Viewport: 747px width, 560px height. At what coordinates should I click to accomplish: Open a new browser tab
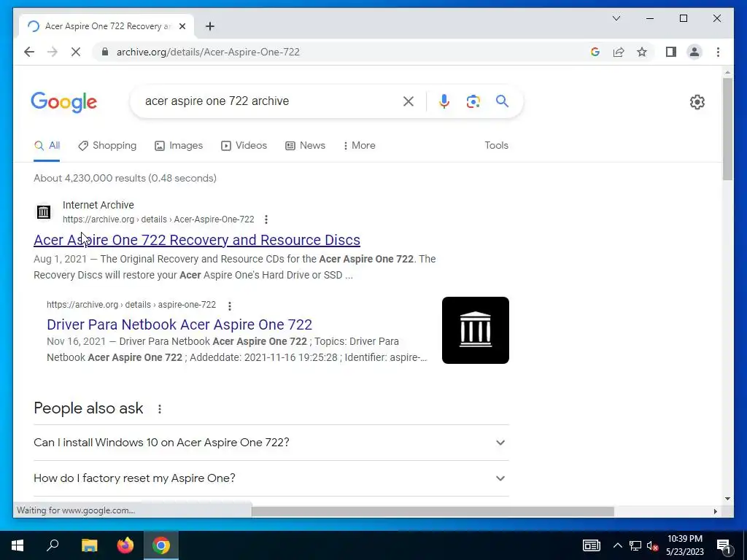[210, 26]
